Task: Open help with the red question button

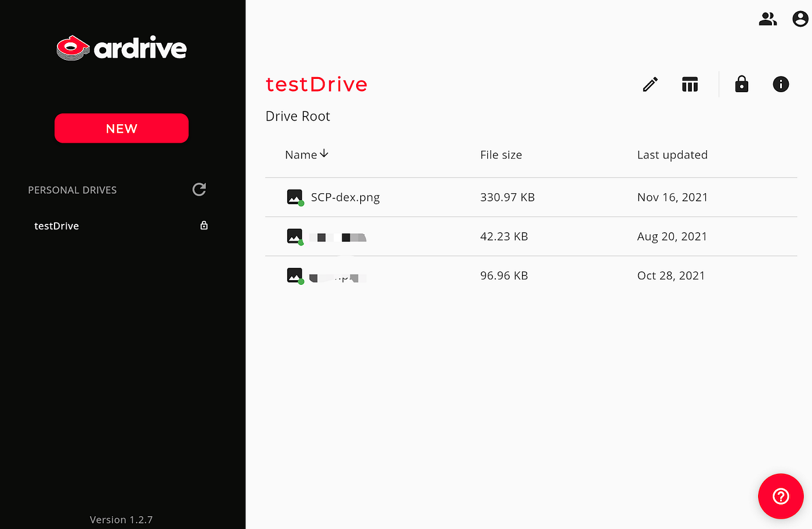Action: tap(781, 496)
